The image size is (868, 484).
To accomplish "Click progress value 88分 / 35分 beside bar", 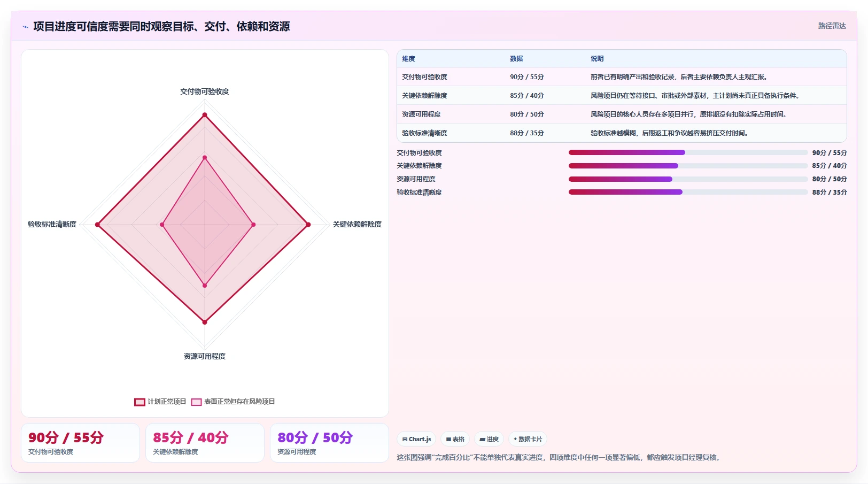I will (830, 193).
